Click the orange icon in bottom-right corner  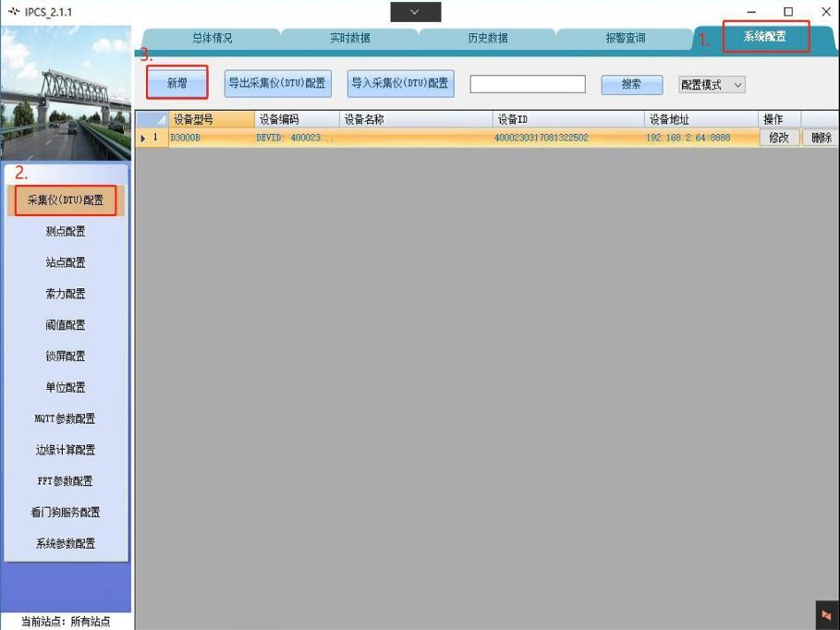[x=826, y=615]
